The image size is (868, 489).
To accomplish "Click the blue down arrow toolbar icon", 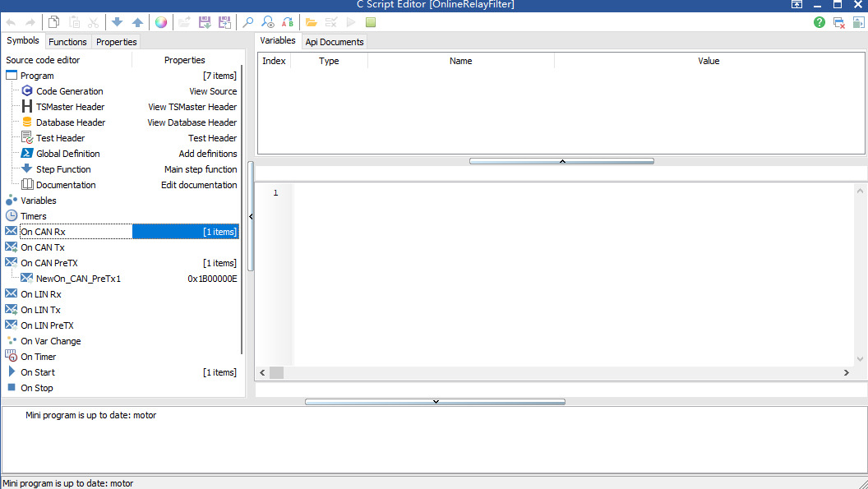I will point(117,22).
